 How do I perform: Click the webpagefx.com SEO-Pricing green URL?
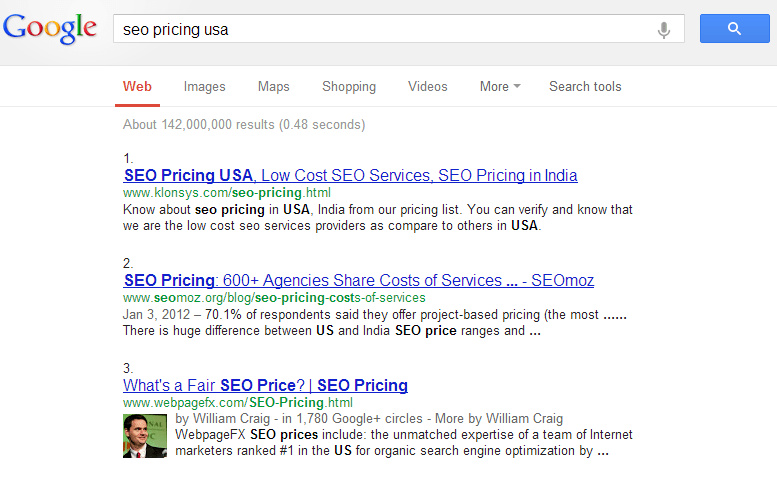point(238,403)
